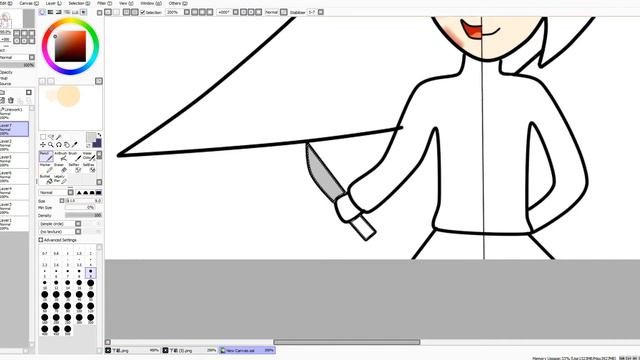Select the AirBrush tool
The height and width of the screenshot is (360, 640).
[x=61, y=156]
